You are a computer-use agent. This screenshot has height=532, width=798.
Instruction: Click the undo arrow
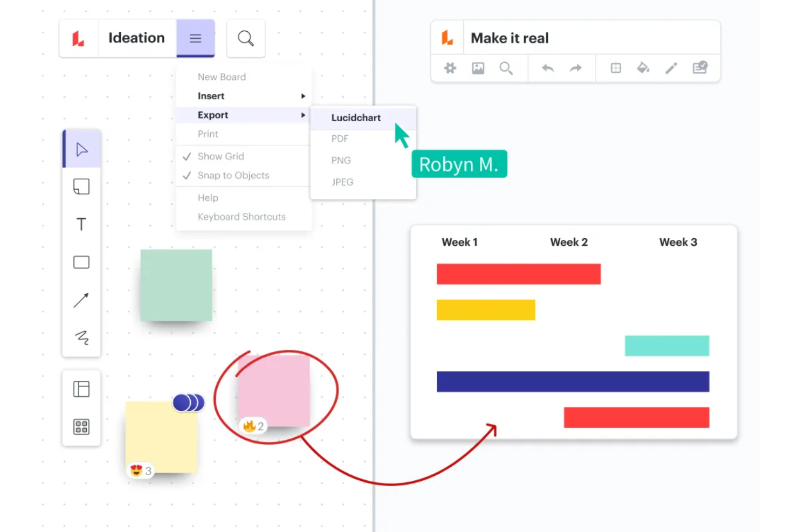(548, 68)
